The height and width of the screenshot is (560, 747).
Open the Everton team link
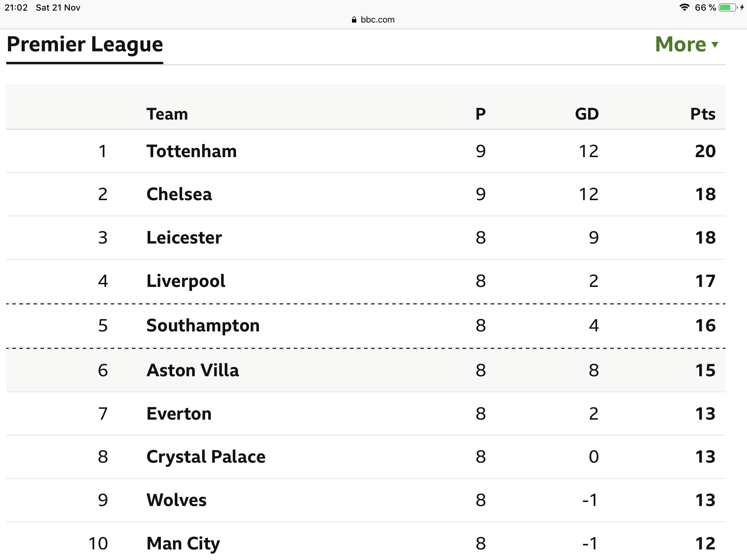click(x=179, y=413)
